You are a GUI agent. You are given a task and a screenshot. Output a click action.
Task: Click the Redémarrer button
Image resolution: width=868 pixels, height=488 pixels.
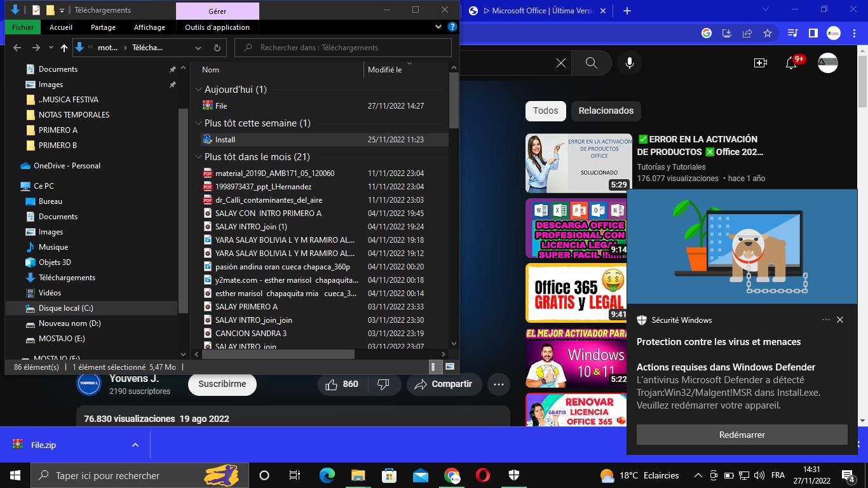point(742,435)
